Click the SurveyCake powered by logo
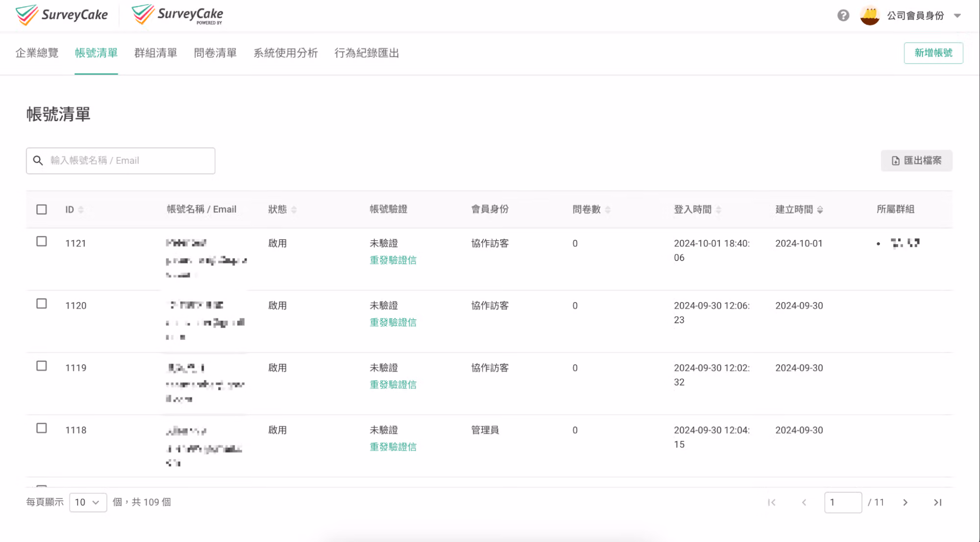This screenshot has width=980, height=542. click(x=177, y=15)
